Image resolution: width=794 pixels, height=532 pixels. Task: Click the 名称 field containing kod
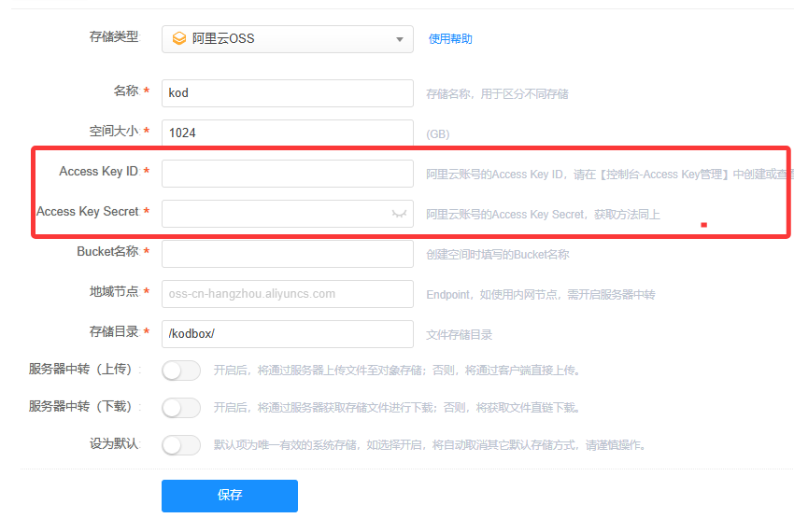[x=287, y=93]
